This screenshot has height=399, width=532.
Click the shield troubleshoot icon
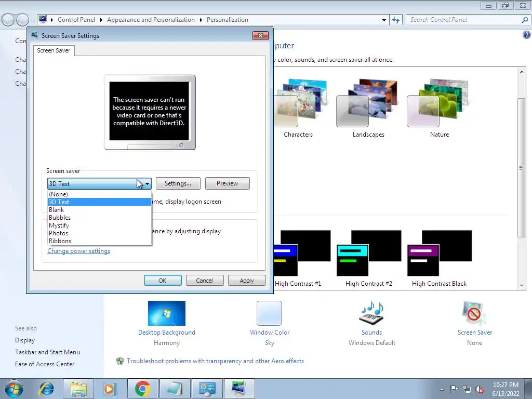tap(120, 361)
